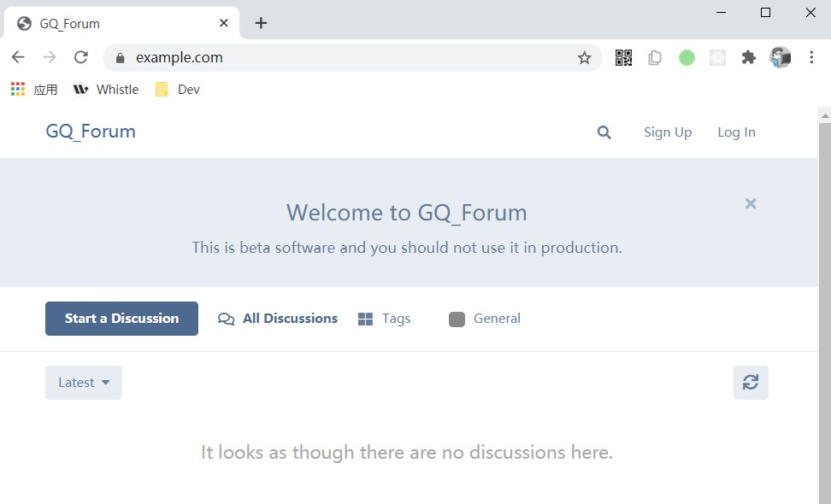Click the browser Extensions puzzle icon
This screenshot has width=831, height=504.
748,58
